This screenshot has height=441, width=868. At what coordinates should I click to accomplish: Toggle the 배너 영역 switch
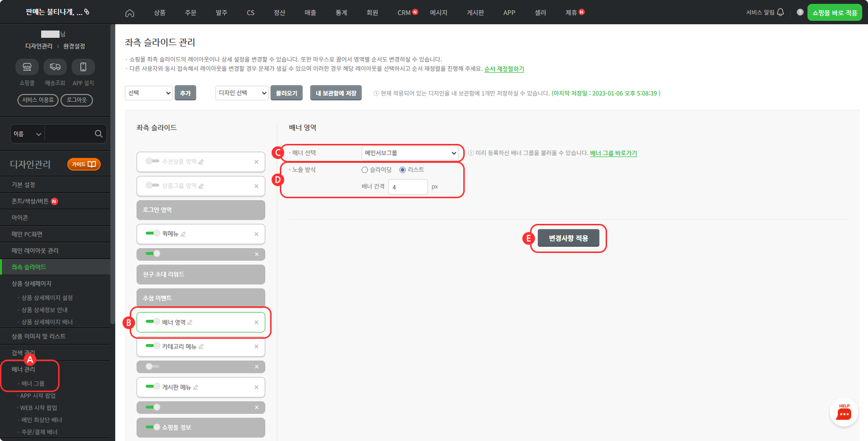tap(152, 321)
